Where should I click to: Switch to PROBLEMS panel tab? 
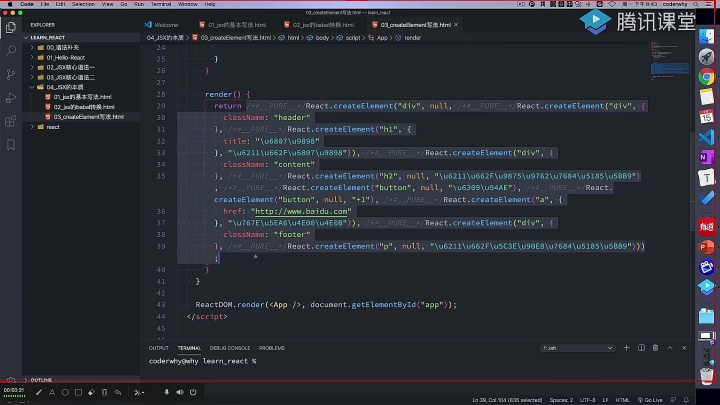click(x=271, y=348)
